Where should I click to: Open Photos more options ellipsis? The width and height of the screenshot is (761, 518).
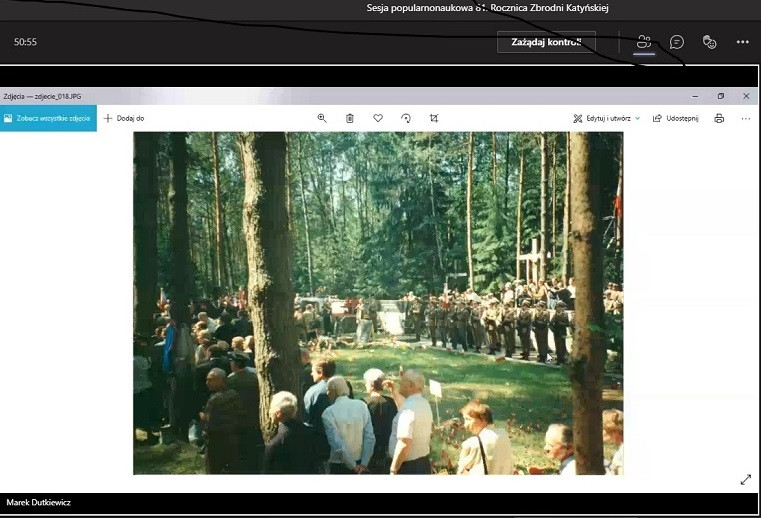point(745,118)
